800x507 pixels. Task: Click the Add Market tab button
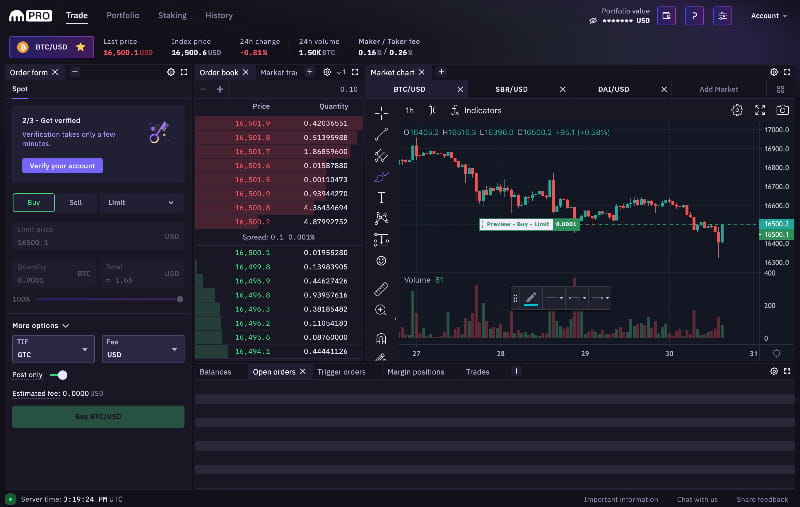click(x=718, y=89)
